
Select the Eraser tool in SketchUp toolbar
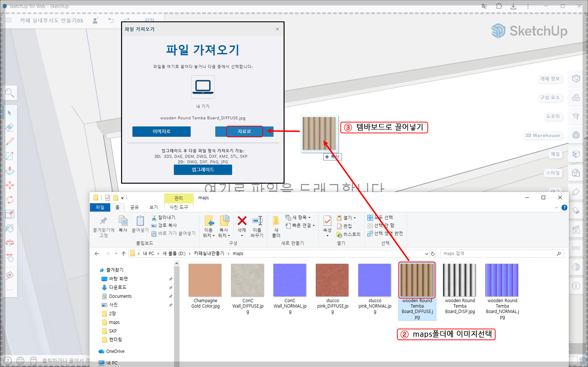(10, 127)
